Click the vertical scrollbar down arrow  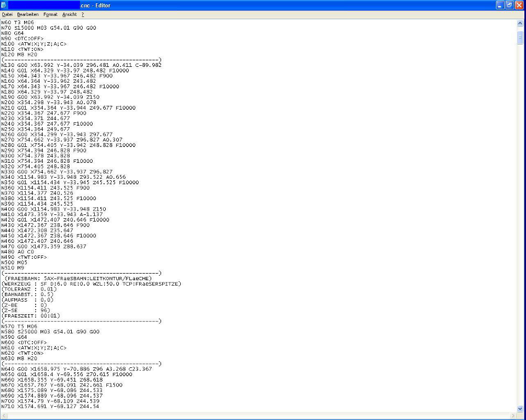(520, 408)
